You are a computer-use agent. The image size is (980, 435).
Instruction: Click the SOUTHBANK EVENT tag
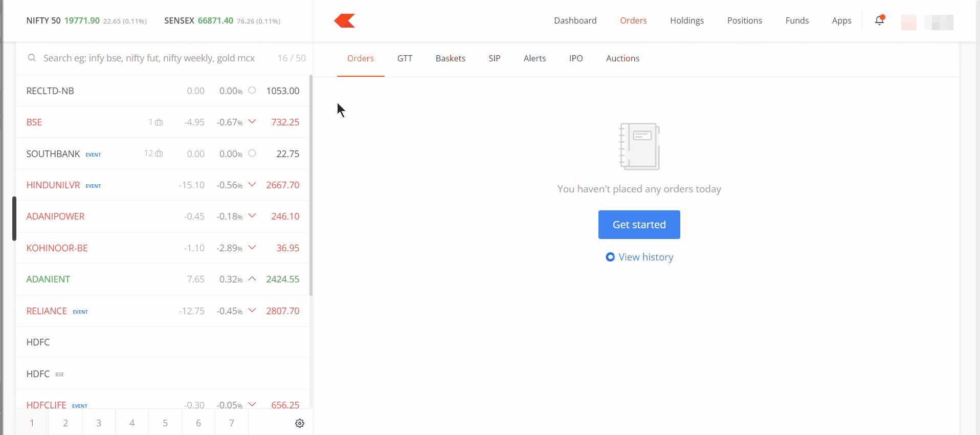93,155
